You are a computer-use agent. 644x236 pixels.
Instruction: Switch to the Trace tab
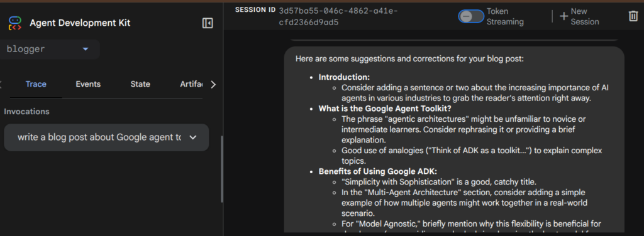click(x=36, y=84)
